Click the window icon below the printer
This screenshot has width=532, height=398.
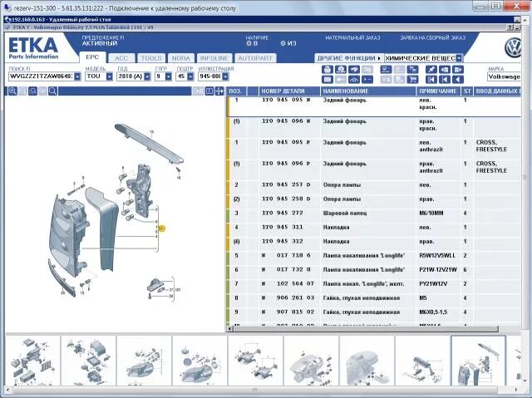[x=327, y=80]
